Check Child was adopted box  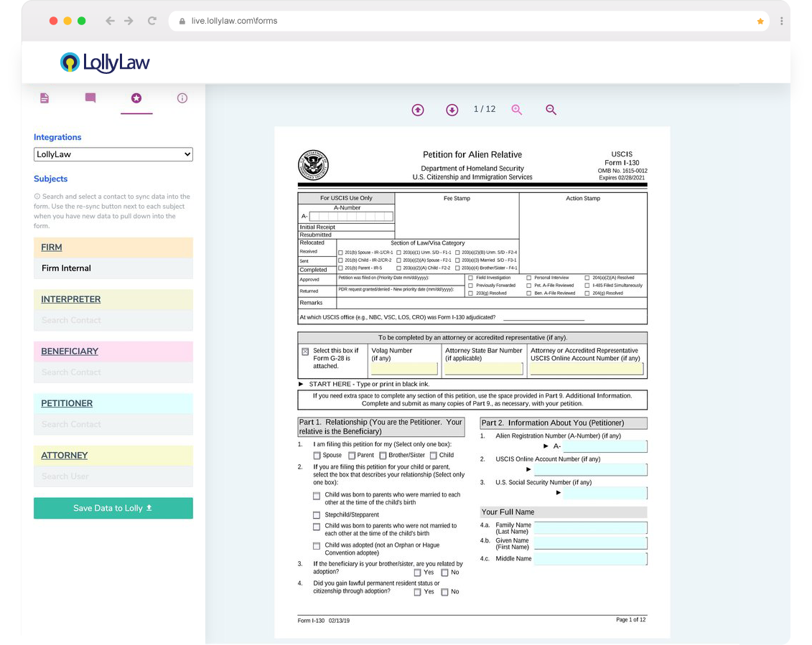317,545
